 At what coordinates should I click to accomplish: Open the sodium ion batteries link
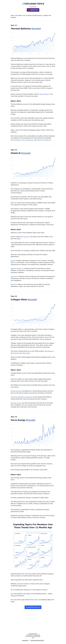pyautogui.click(x=44, y=140)
